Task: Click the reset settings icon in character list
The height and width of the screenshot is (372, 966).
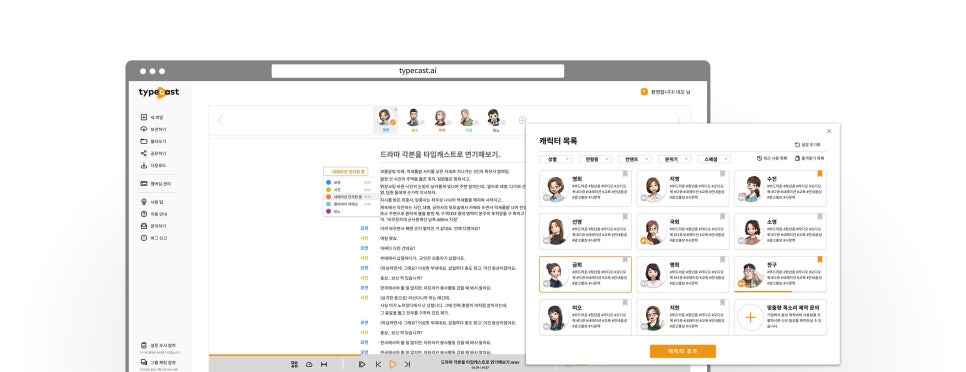Action: coord(797,145)
